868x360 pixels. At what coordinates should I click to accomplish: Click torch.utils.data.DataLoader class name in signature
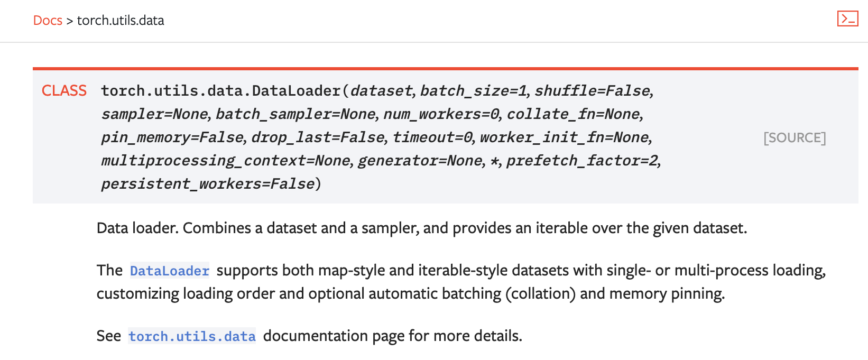221,91
